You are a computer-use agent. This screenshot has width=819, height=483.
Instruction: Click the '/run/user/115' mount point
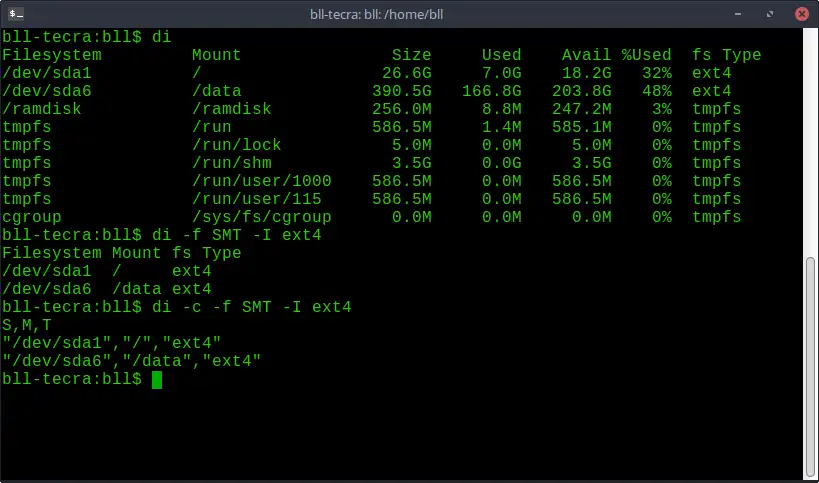(256, 199)
